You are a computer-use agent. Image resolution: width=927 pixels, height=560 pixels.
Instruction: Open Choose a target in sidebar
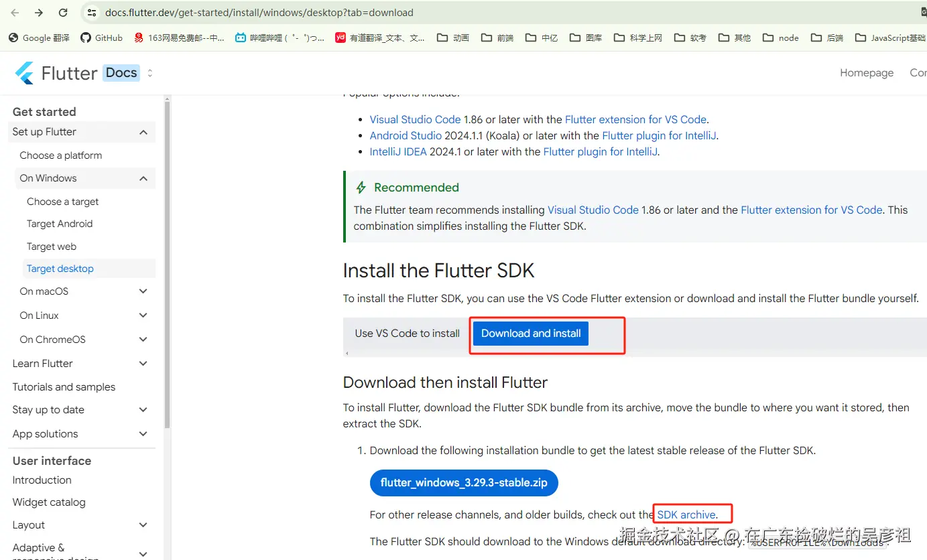pos(62,202)
